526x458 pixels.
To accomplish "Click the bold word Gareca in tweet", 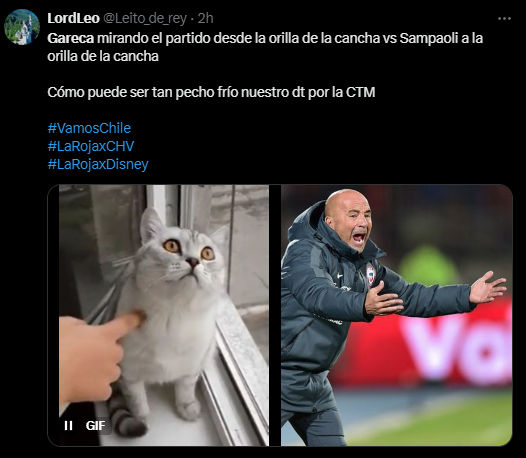I will coord(70,38).
